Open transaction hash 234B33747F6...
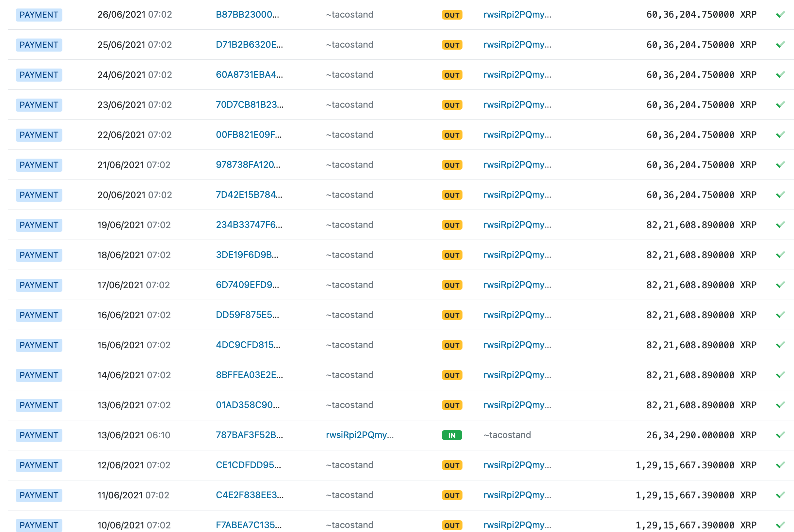 (249, 225)
